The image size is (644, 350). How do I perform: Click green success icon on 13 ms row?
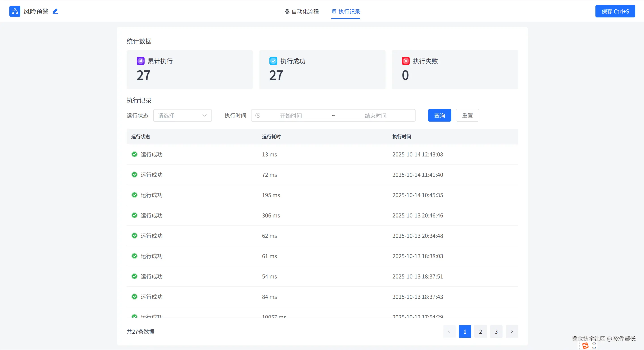[x=134, y=154]
